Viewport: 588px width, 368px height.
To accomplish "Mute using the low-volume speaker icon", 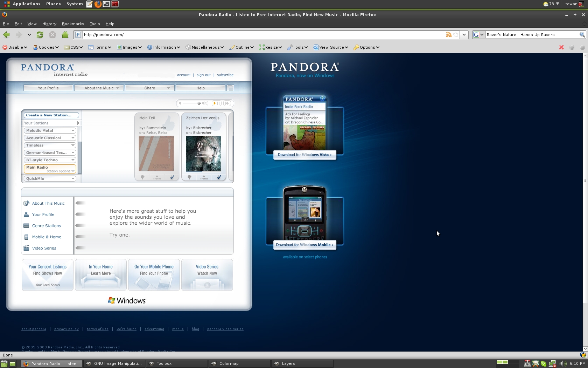I will pyautogui.click(x=180, y=103).
